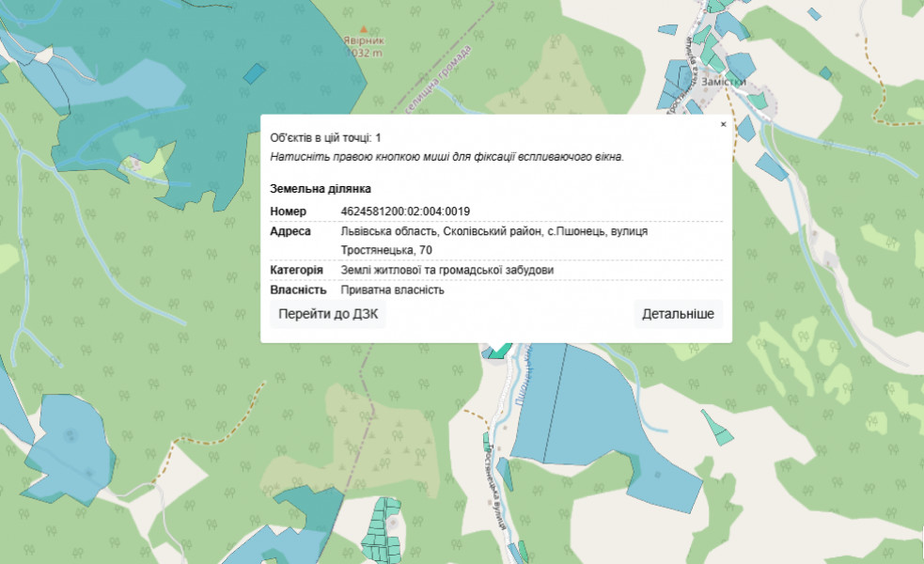This screenshot has width=924, height=564.
Task: Select the small teal square parcel near Явірник
Action: pos(254,72)
